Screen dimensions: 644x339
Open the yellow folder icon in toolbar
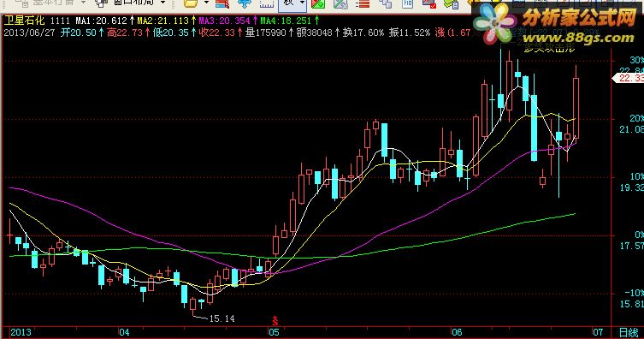pos(191,3)
